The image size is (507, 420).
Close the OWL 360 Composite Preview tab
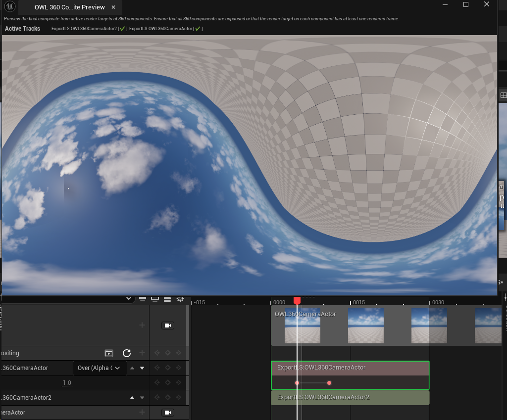click(x=113, y=7)
